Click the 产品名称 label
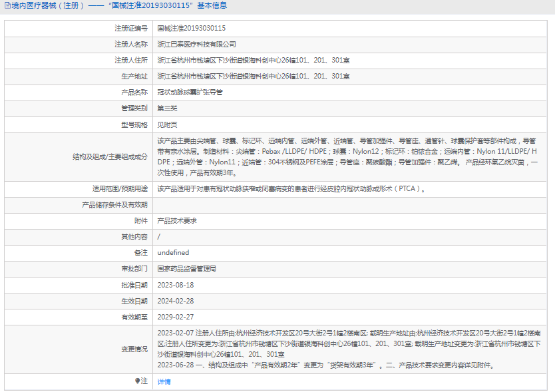The image size is (555, 392). click(134, 93)
